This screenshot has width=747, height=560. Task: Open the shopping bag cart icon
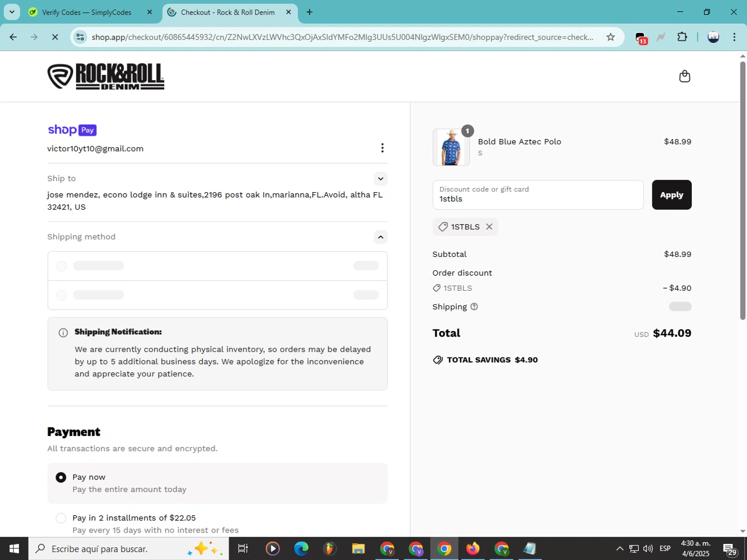click(x=685, y=76)
